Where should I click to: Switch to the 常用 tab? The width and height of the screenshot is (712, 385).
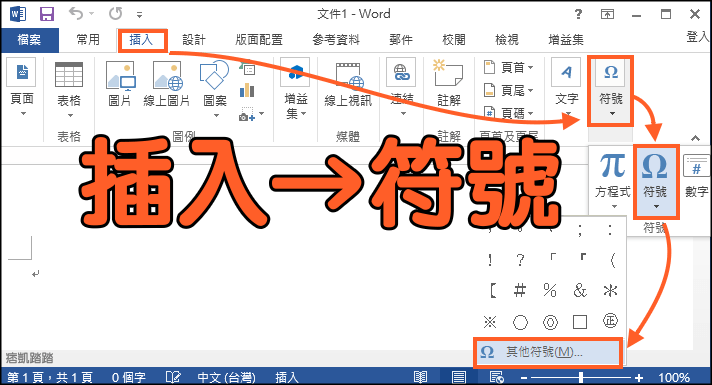pos(88,40)
